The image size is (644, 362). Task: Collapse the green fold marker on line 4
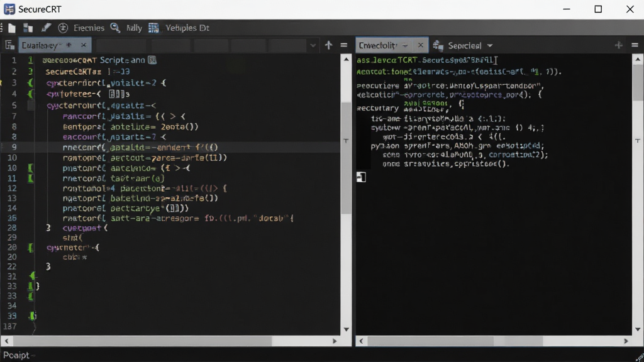pos(30,94)
